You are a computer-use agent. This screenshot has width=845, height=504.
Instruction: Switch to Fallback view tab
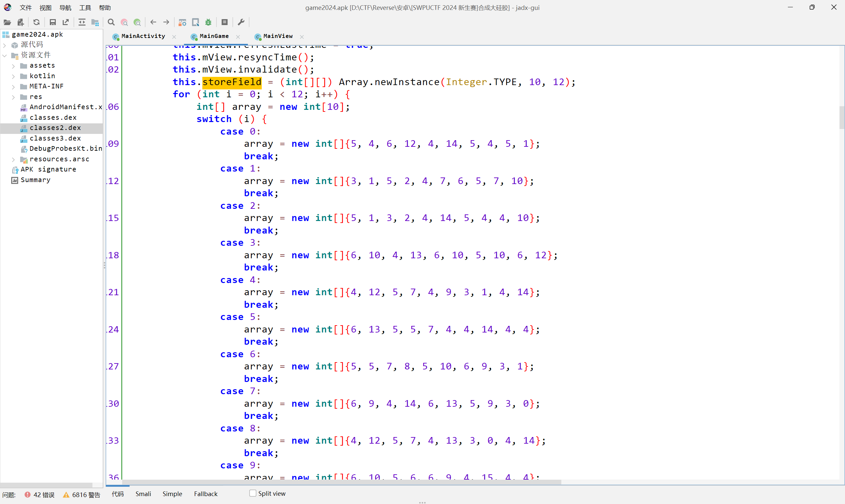click(x=206, y=494)
